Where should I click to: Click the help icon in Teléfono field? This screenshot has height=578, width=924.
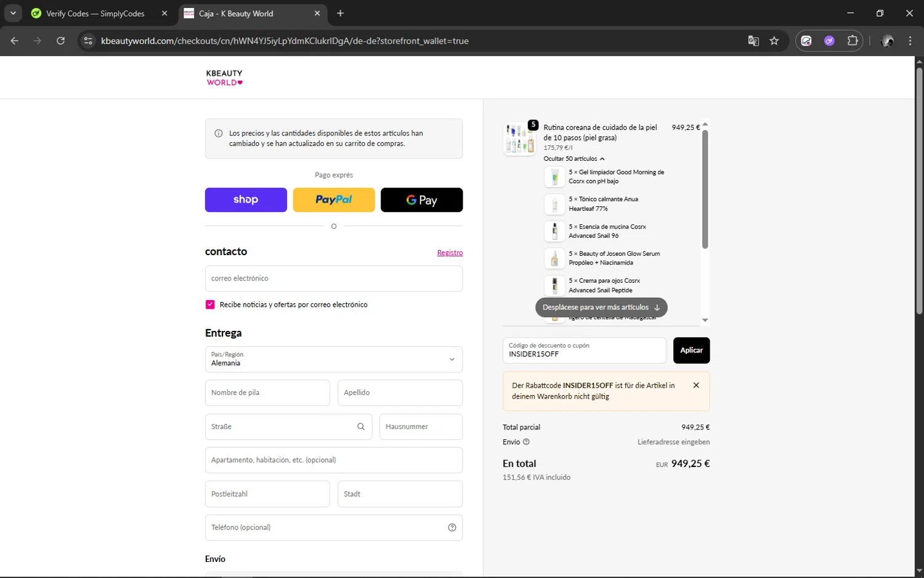coord(452,527)
